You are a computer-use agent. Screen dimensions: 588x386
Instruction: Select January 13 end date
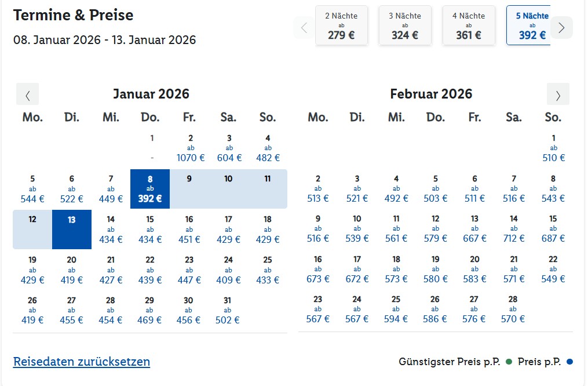click(x=72, y=230)
